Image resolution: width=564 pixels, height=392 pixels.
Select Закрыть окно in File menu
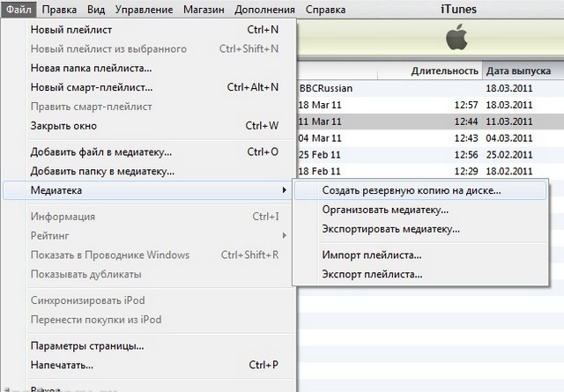click(x=155, y=126)
